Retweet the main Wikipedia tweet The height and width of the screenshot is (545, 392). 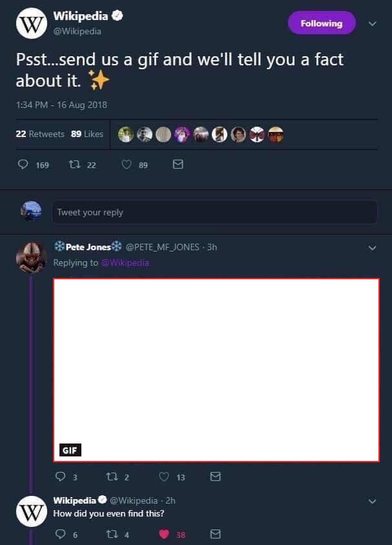(x=74, y=164)
